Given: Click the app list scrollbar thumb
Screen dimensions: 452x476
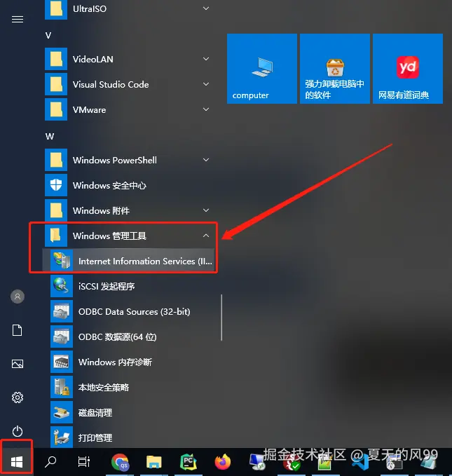Looking at the screenshot, I should pyautogui.click(x=221, y=318).
